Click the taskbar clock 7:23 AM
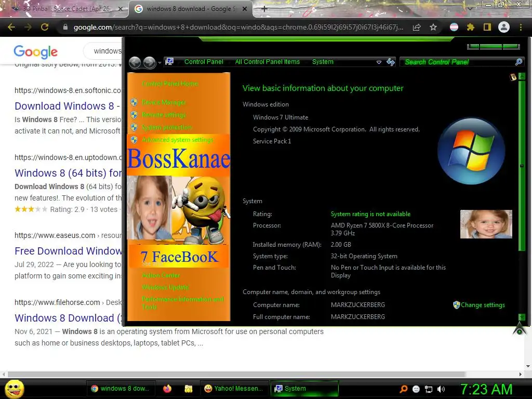Viewport: 532px width, 399px height. click(x=486, y=389)
